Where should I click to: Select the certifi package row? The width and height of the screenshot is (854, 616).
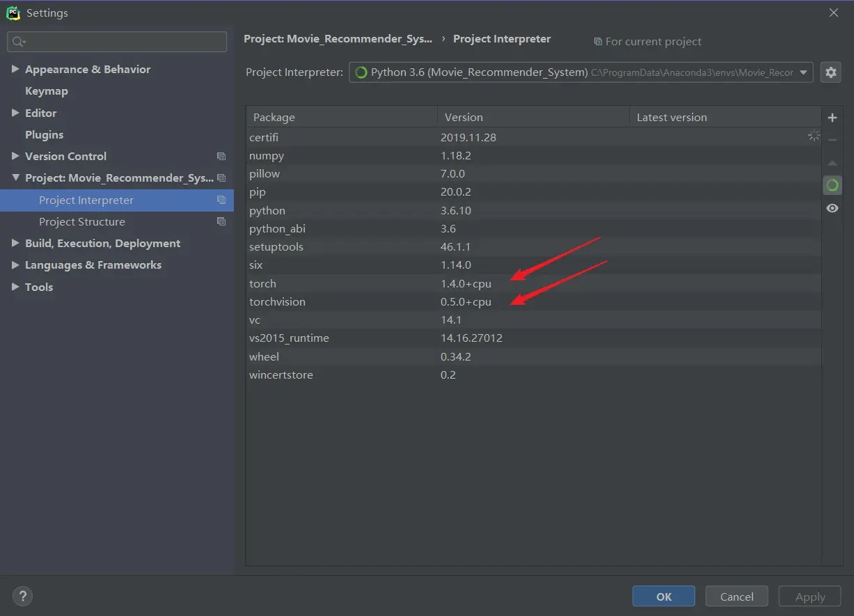coord(534,137)
